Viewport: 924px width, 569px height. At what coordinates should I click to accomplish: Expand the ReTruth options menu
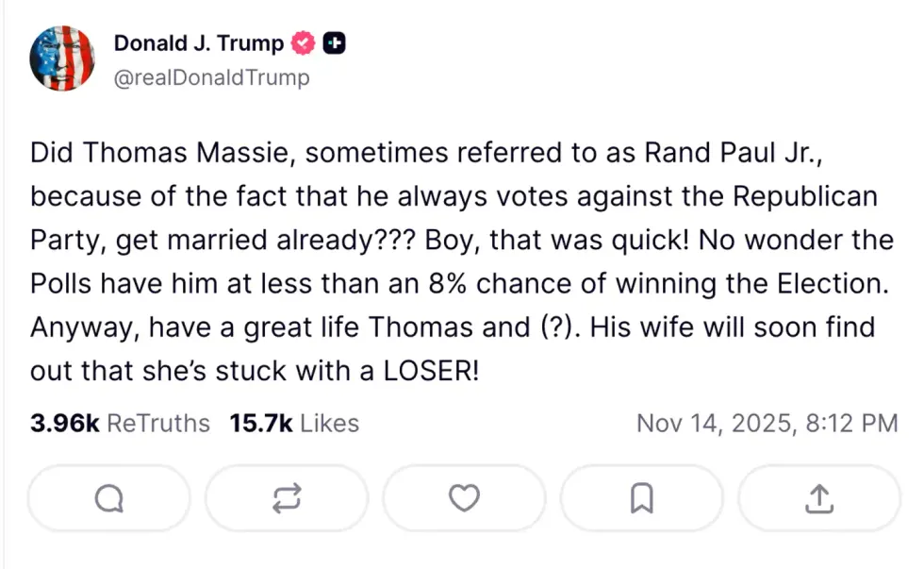click(287, 498)
